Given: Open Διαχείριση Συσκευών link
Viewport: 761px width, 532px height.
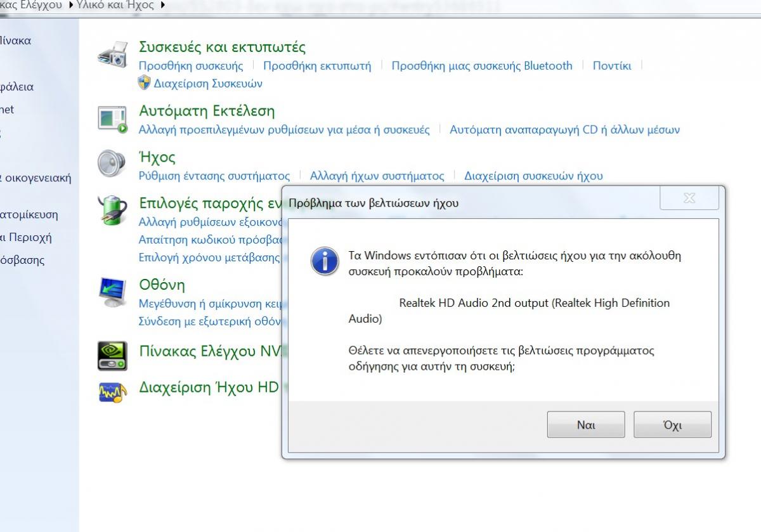Looking at the screenshot, I should (x=208, y=83).
